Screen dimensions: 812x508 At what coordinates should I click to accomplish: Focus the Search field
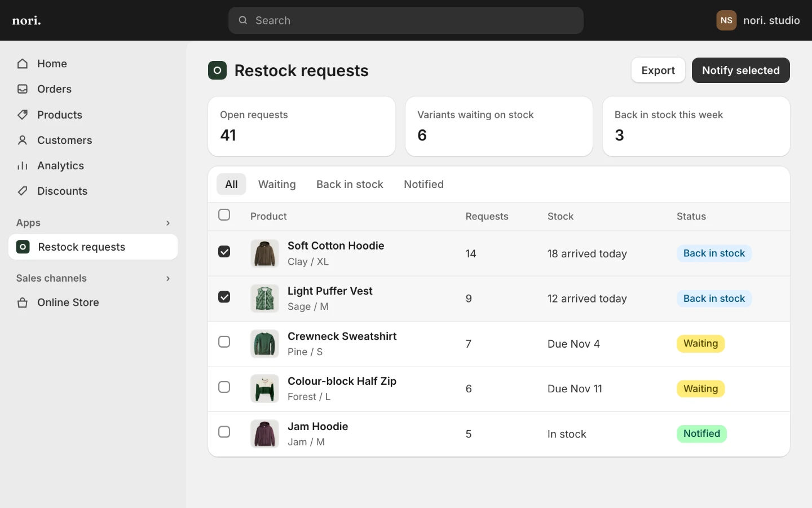[406, 20]
